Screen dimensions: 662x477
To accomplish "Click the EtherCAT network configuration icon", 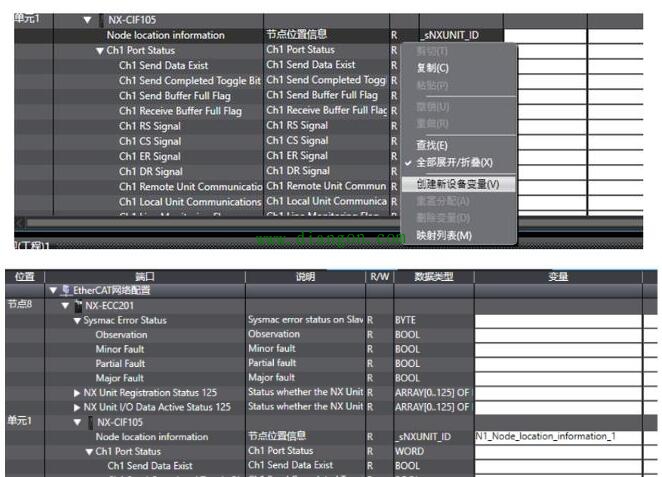I will (65, 290).
